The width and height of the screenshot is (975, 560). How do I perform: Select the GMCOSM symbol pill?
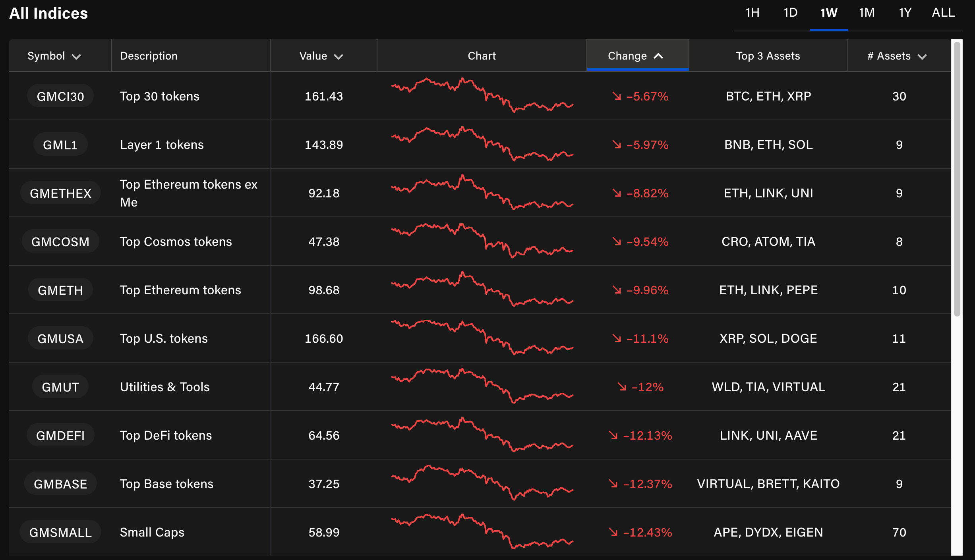click(60, 241)
